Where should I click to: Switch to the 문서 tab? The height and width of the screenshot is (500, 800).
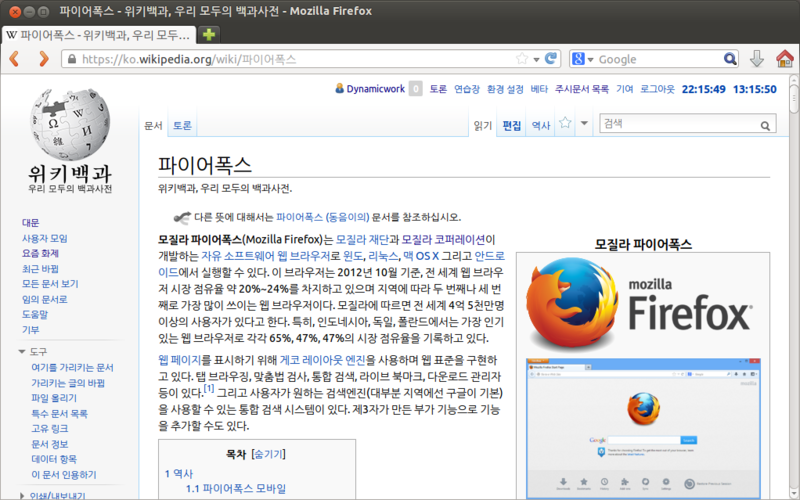coord(153,126)
